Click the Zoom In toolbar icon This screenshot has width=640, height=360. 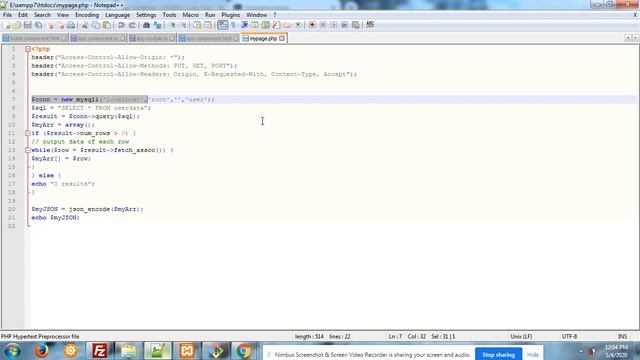(172, 25)
